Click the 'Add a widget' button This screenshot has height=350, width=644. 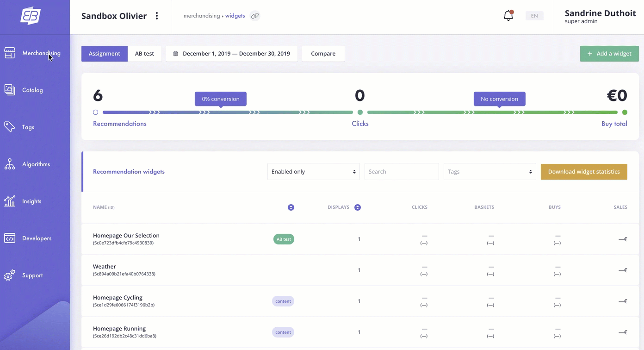point(609,54)
